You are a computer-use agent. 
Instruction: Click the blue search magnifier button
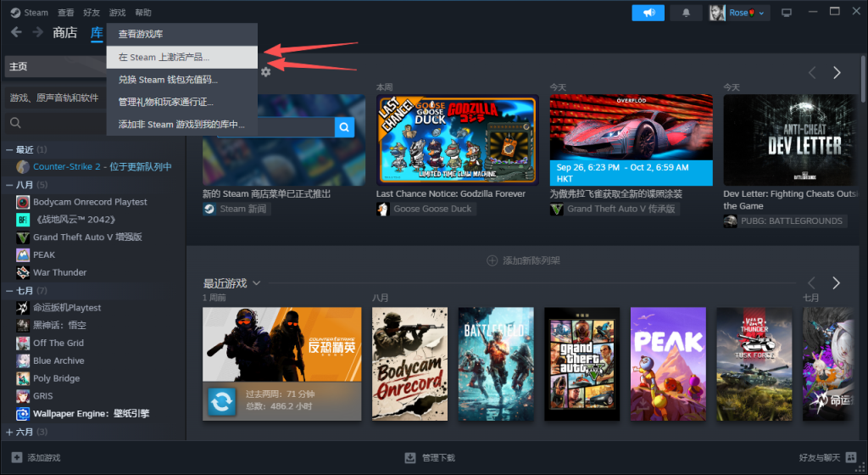pos(344,127)
